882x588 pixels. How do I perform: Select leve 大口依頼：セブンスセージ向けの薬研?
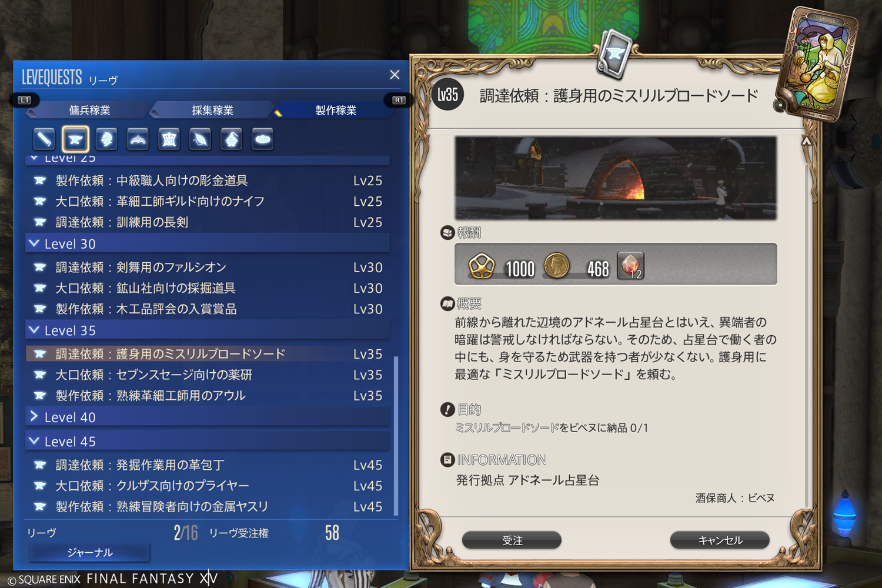(x=208, y=375)
